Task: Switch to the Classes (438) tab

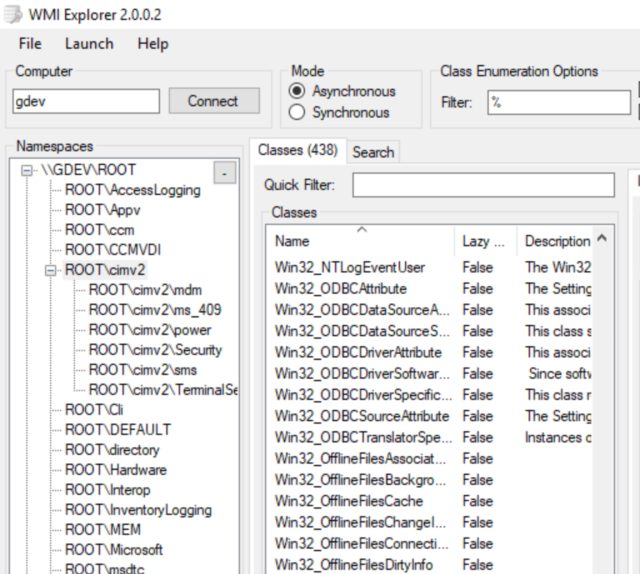Action: (x=298, y=150)
